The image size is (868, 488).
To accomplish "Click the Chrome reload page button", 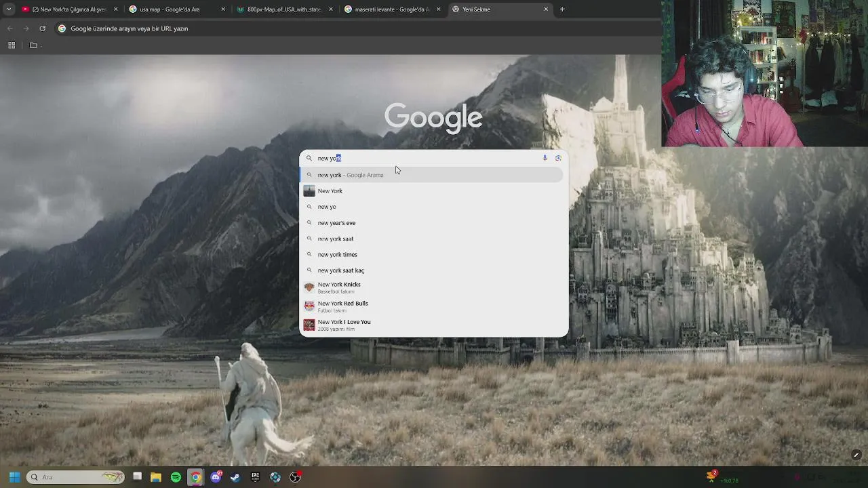I will 42,28.
